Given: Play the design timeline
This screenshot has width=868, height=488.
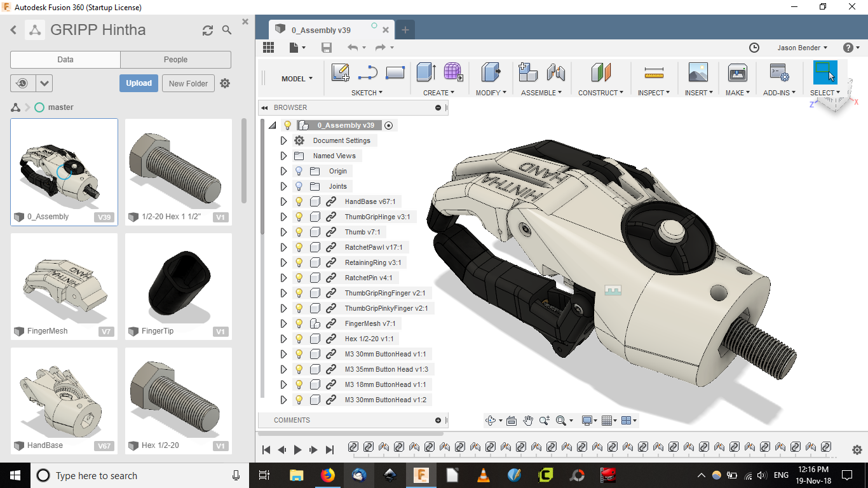Looking at the screenshot, I should 298,450.
